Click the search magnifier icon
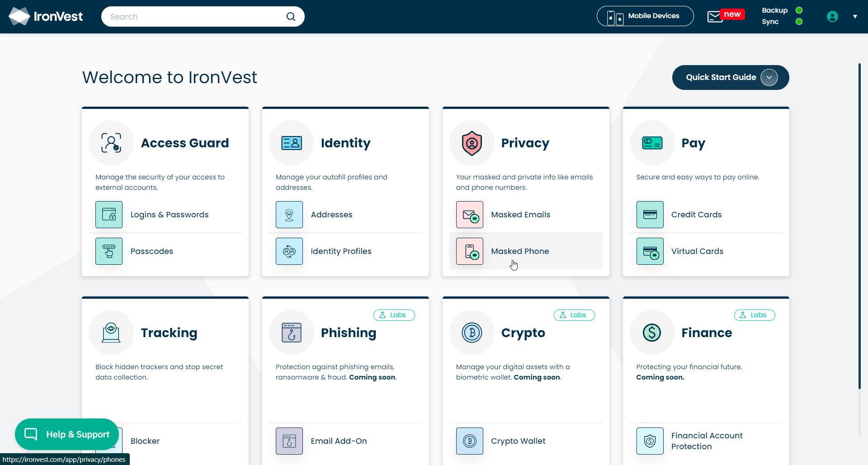This screenshot has height=465, width=868. click(291, 17)
